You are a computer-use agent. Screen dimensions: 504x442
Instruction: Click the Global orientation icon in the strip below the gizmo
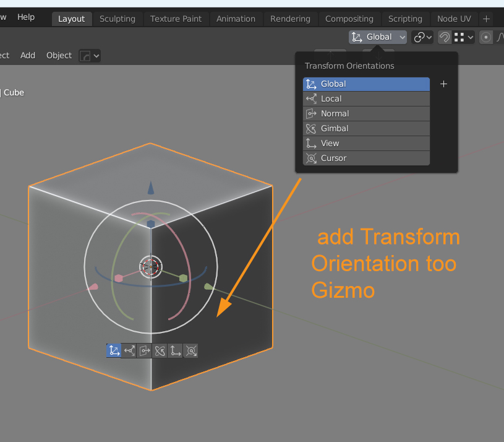tap(114, 350)
